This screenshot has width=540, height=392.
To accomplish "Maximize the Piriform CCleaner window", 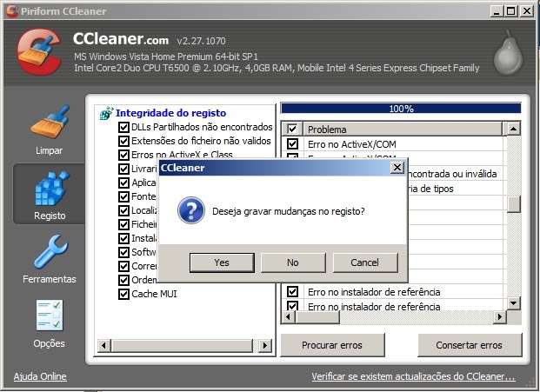I will [511, 11].
